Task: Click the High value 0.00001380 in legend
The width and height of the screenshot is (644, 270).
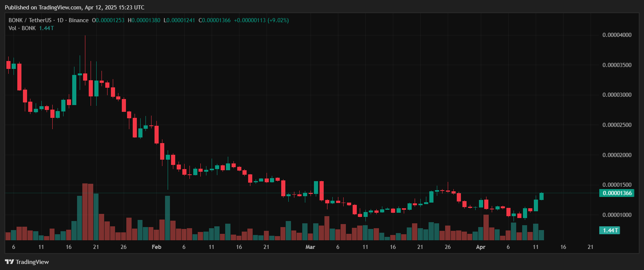Action: [x=145, y=20]
